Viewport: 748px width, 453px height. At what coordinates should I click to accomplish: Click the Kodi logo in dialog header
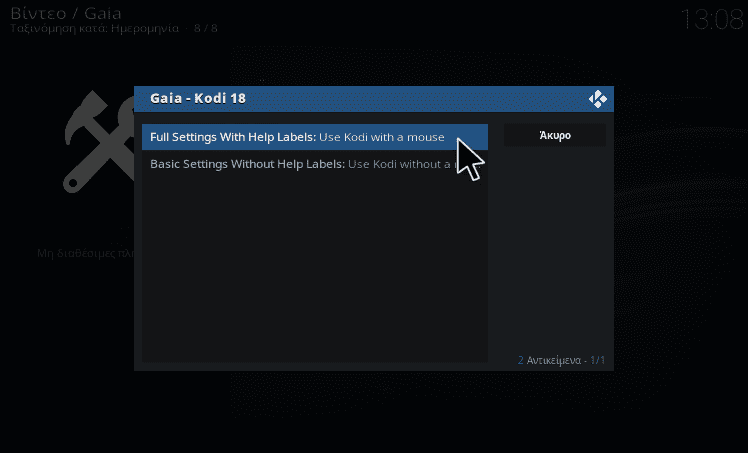tap(598, 99)
